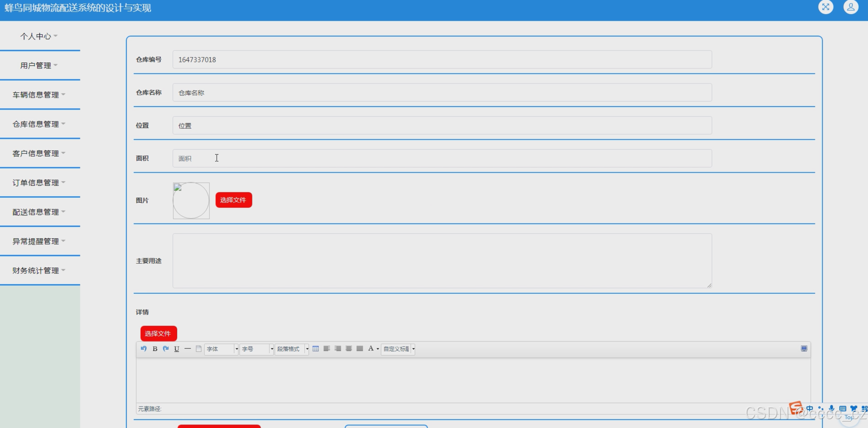Screen dimensions: 868x428
Task: Insert horizontal line using toolbar icon
Action: pyautogui.click(x=188, y=349)
